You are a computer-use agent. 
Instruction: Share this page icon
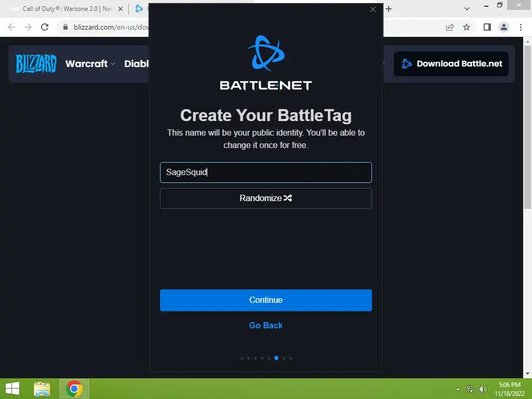(450, 27)
